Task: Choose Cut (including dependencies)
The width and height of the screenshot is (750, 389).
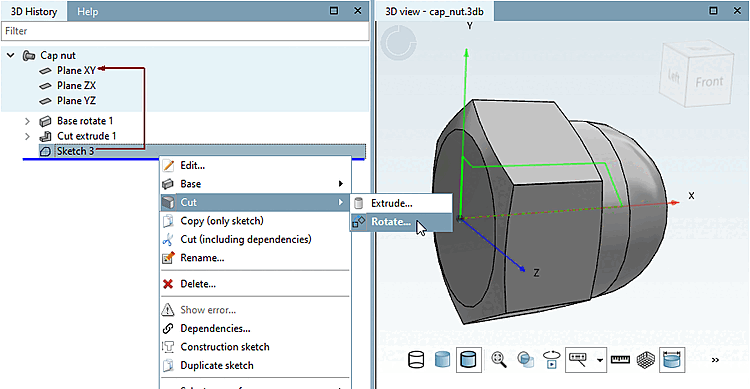Action: (x=255, y=239)
